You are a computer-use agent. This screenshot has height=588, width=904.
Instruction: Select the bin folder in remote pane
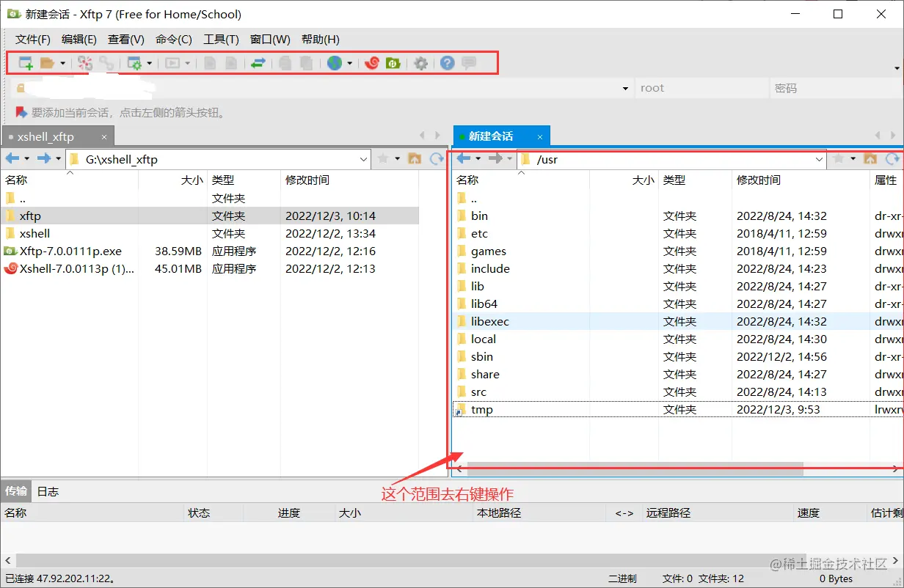coord(678,216)
